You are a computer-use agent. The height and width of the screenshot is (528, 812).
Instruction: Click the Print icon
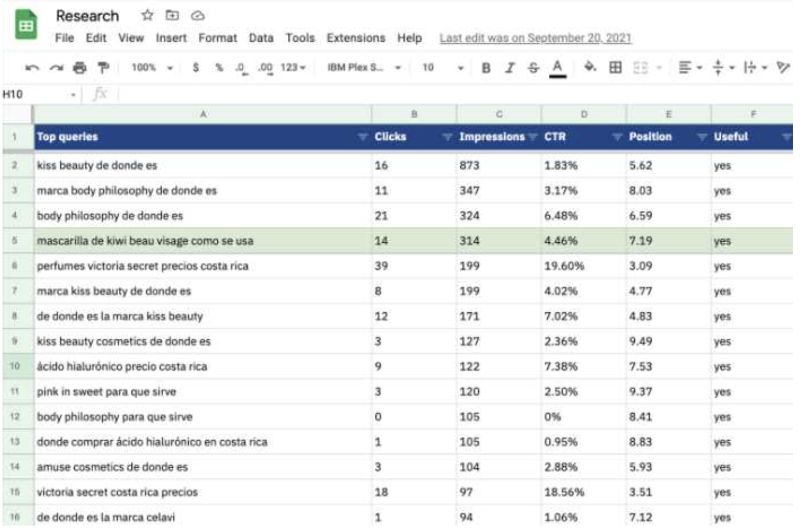(x=80, y=67)
